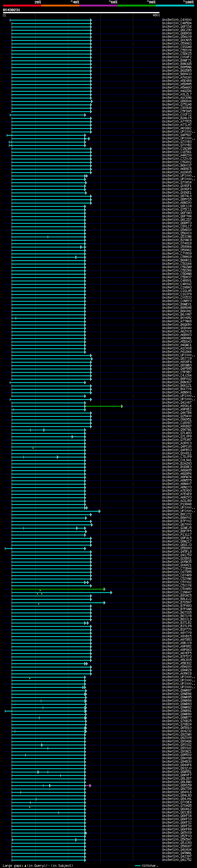
Task: Select hit UniRef100_Q4PCU0
Action: [177, 447]
